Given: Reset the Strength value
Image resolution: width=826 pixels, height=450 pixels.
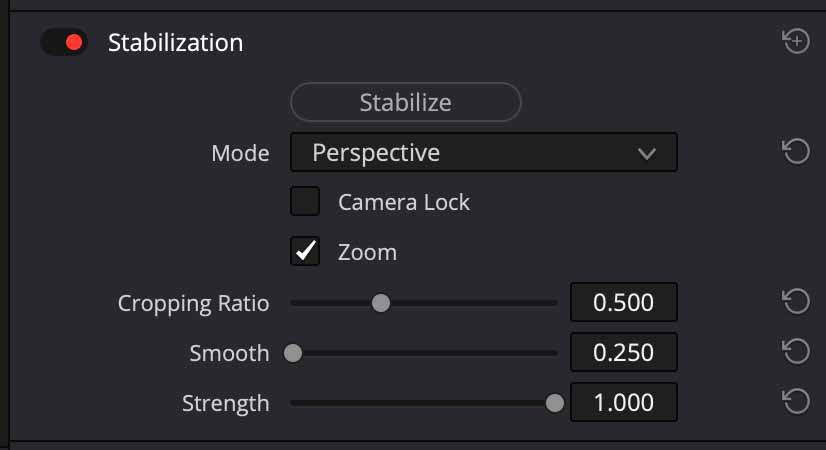Looking at the screenshot, I should point(796,402).
